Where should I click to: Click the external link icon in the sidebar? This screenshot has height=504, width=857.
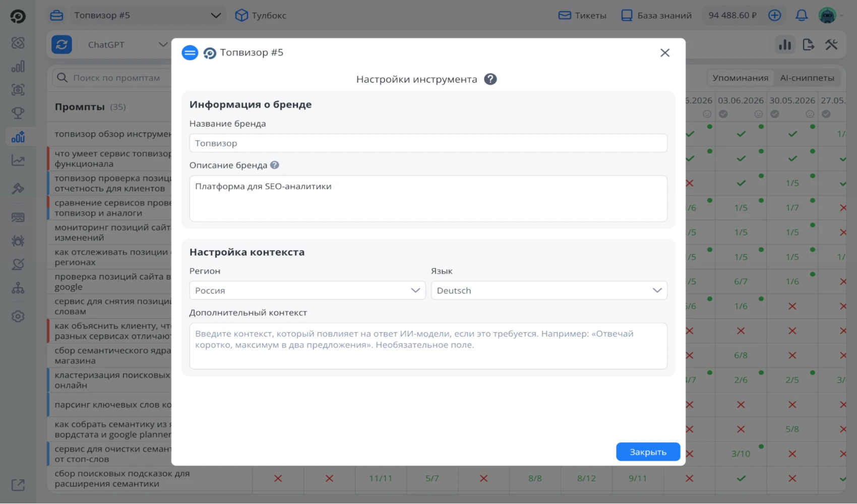(18, 485)
